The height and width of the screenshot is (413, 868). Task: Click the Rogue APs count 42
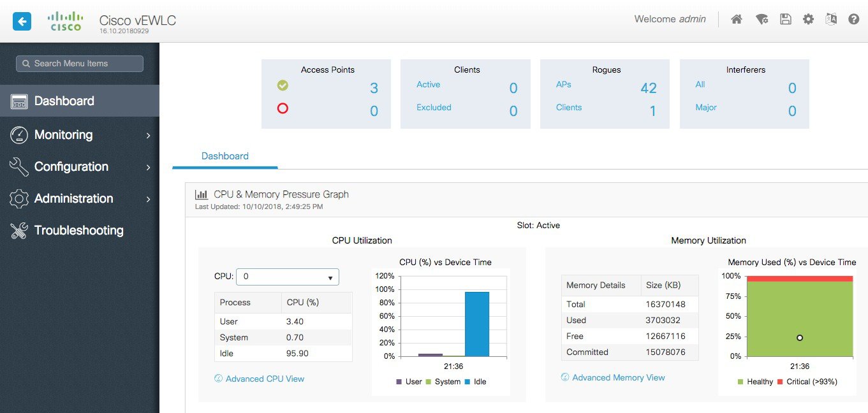pyautogui.click(x=648, y=88)
